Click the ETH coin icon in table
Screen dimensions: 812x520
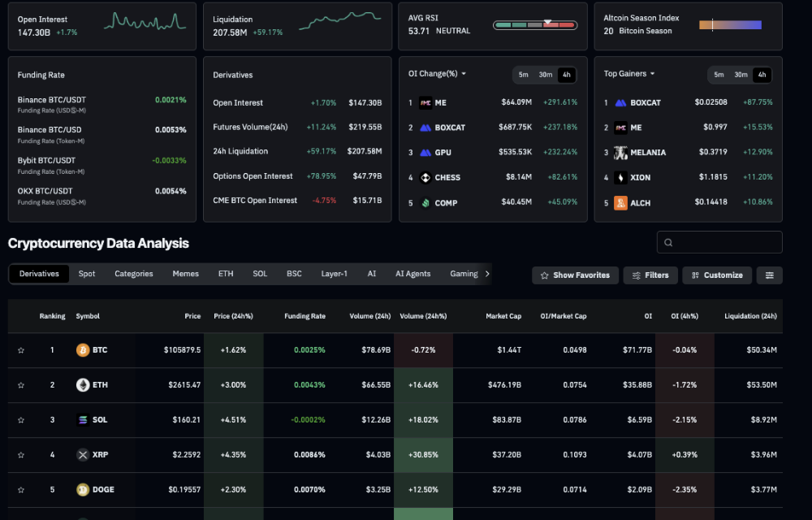[83, 385]
